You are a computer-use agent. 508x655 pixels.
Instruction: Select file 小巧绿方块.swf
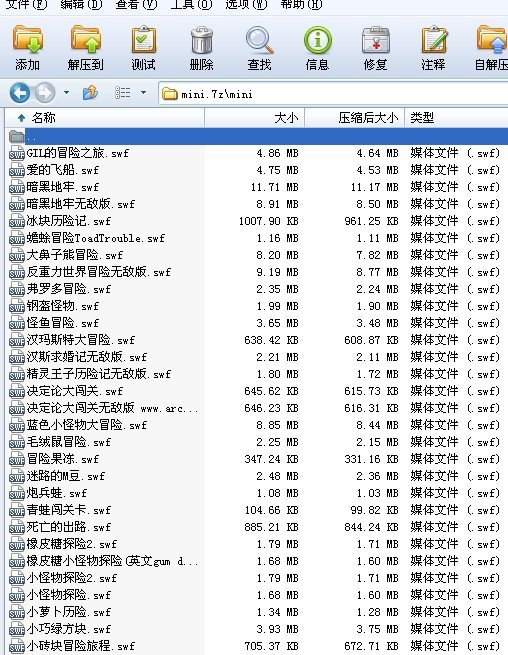pos(69,630)
